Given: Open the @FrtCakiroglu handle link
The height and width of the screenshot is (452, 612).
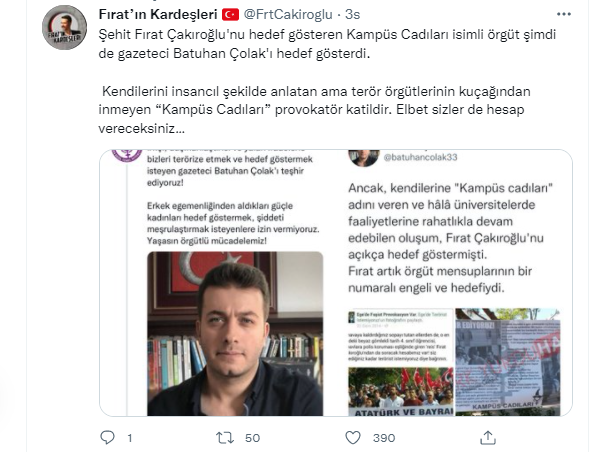Looking at the screenshot, I should pyautogui.click(x=288, y=14).
